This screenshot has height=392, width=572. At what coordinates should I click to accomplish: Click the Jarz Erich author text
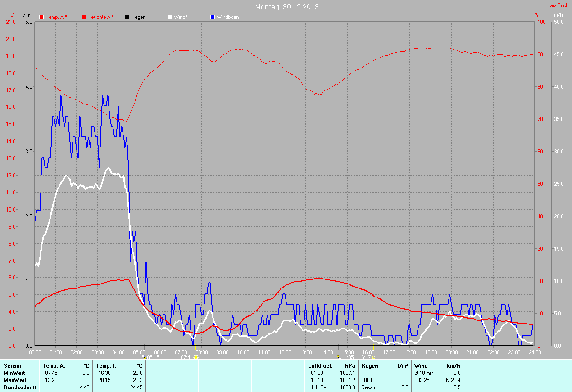point(558,6)
